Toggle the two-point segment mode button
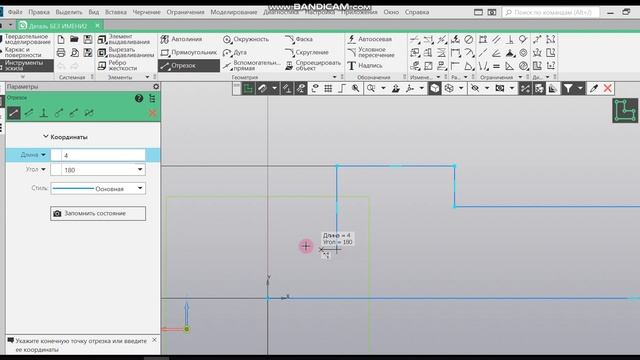The height and width of the screenshot is (360, 640). [14, 113]
